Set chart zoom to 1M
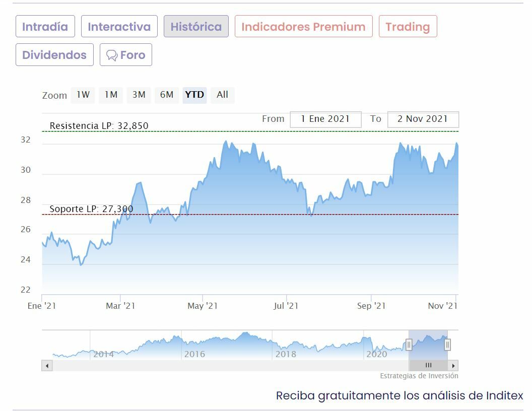 [x=111, y=95]
